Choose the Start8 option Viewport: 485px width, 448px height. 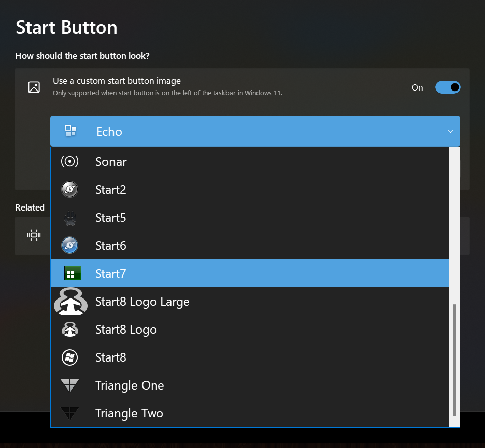249,357
